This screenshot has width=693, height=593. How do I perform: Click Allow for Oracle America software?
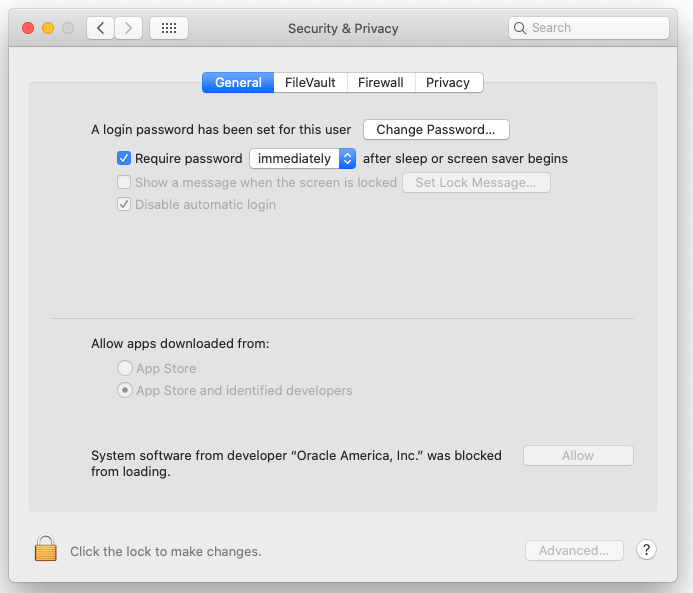coord(578,455)
